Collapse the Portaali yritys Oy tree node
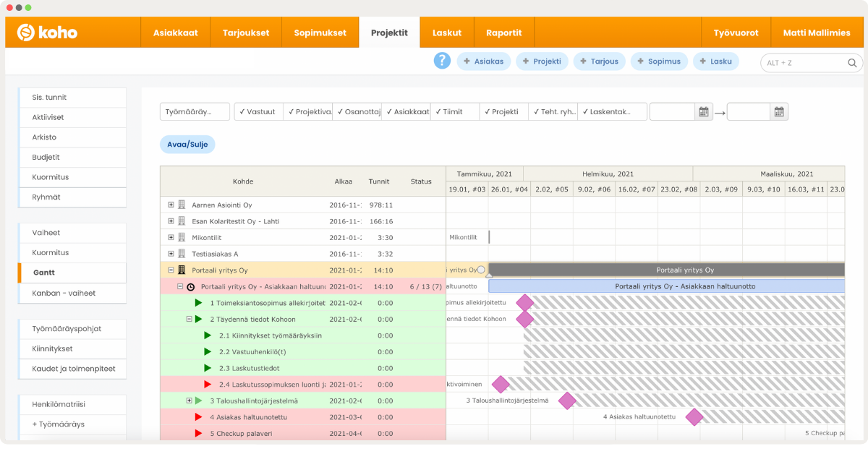Screen dimensions: 868x454 (x=171, y=270)
